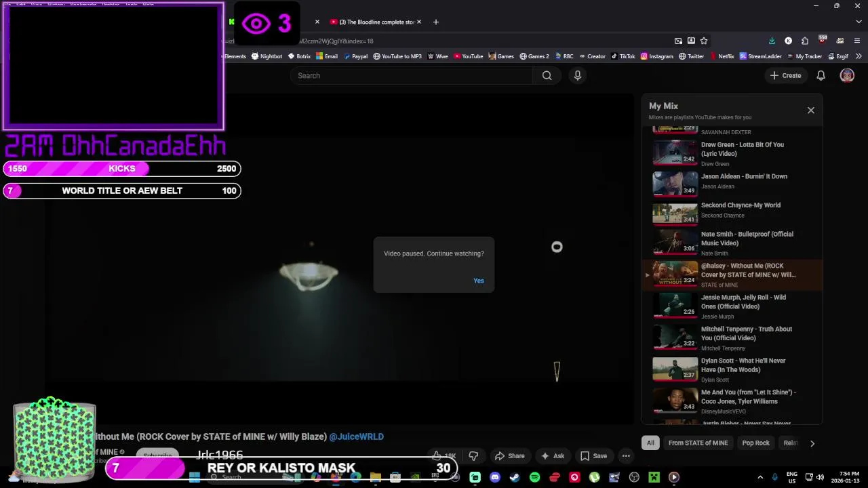Open more actions ellipsis under video
Image resolution: width=868 pixels, height=488 pixels.
(x=626, y=456)
